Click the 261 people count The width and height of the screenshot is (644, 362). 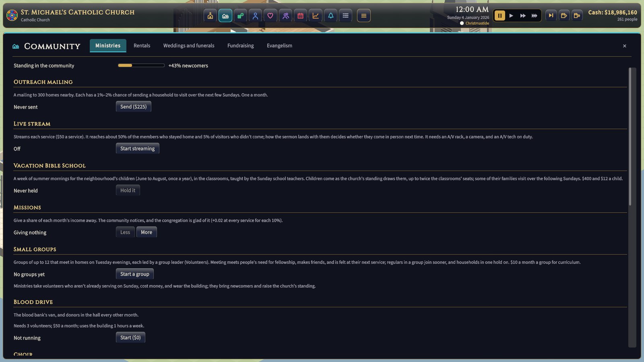(x=627, y=19)
